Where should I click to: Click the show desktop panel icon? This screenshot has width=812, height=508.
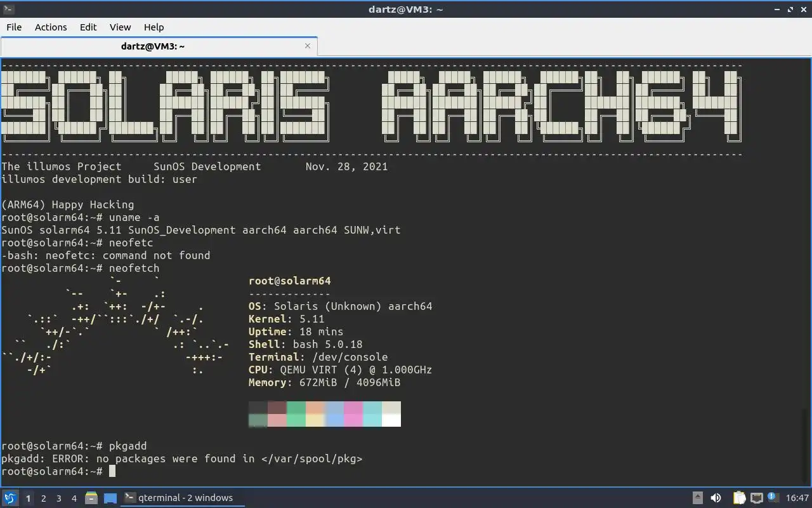tap(110, 498)
